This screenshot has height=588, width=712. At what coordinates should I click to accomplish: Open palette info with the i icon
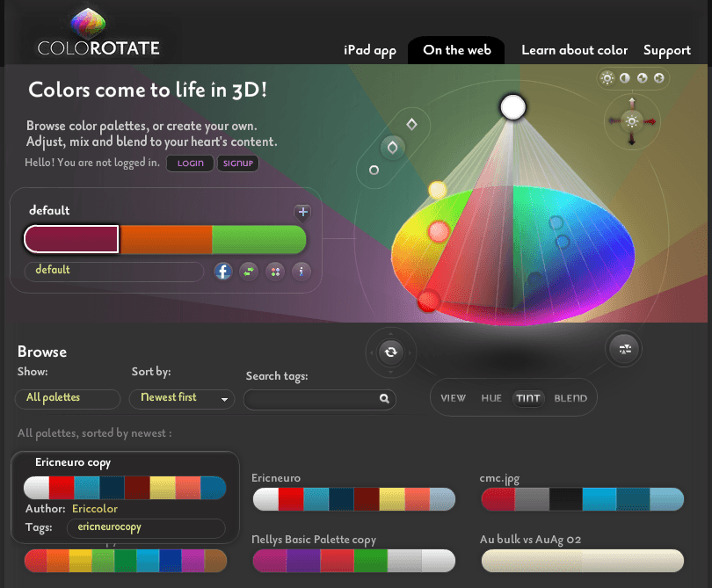click(301, 272)
